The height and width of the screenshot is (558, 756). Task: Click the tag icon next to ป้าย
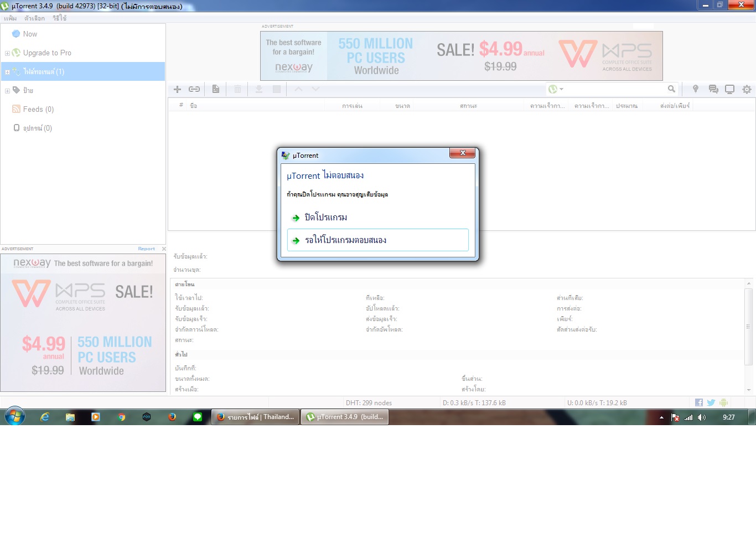pyautogui.click(x=16, y=90)
